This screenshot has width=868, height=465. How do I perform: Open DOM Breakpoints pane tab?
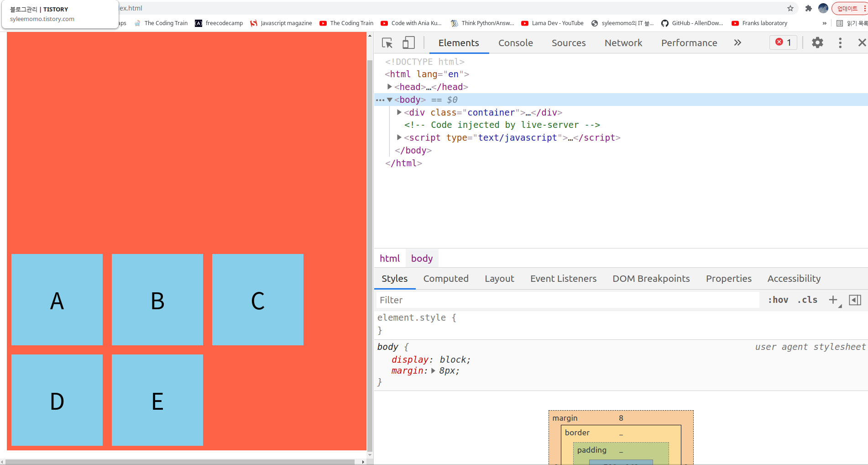point(651,279)
